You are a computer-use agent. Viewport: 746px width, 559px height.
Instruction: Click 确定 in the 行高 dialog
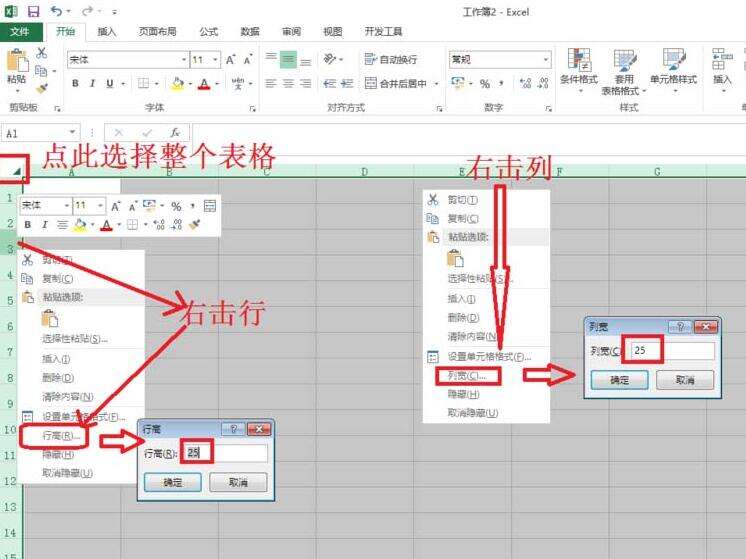[x=173, y=482]
